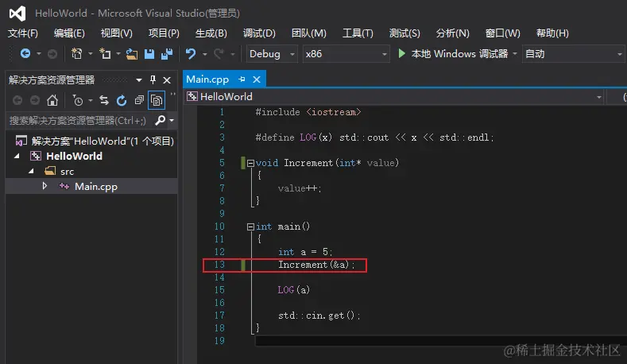627x364 pixels.
Task: Click the Save All icon
Action: (x=167, y=54)
